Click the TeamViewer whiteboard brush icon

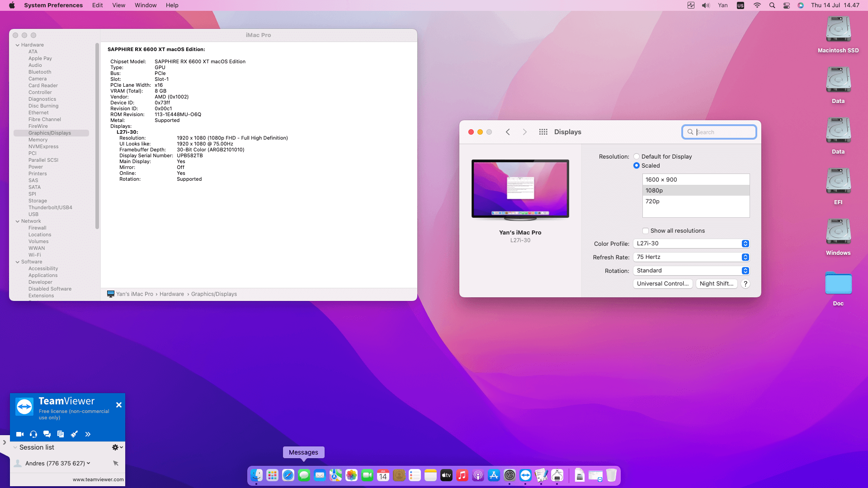tap(74, 434)
